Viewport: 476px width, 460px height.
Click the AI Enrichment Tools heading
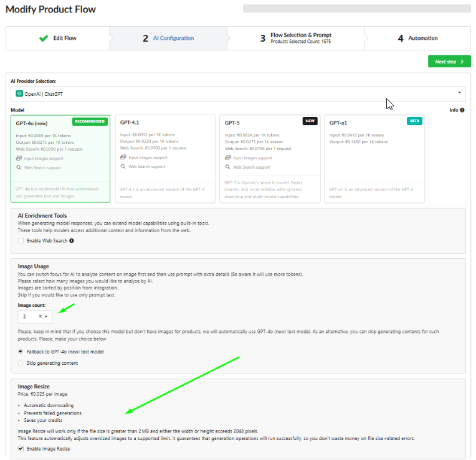point(42,215)
